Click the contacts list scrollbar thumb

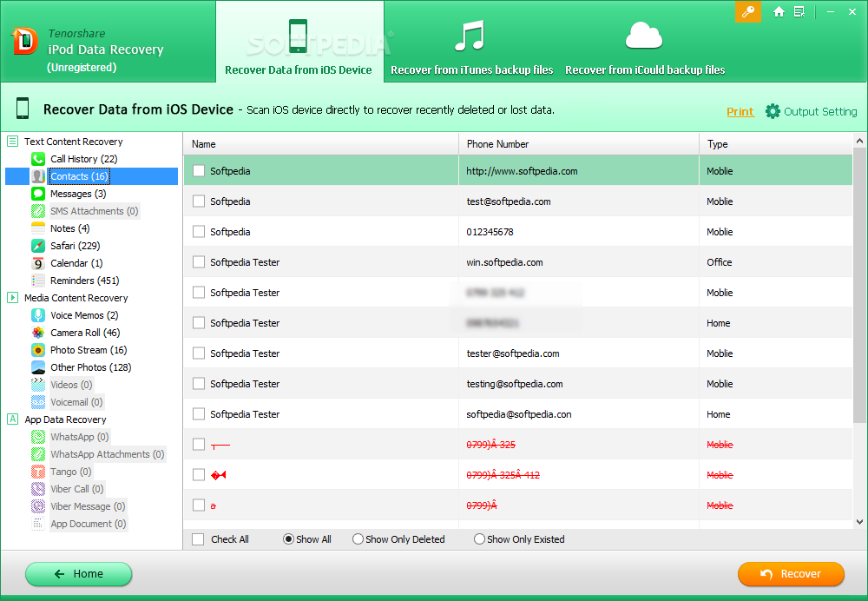(x=859, y=285)
